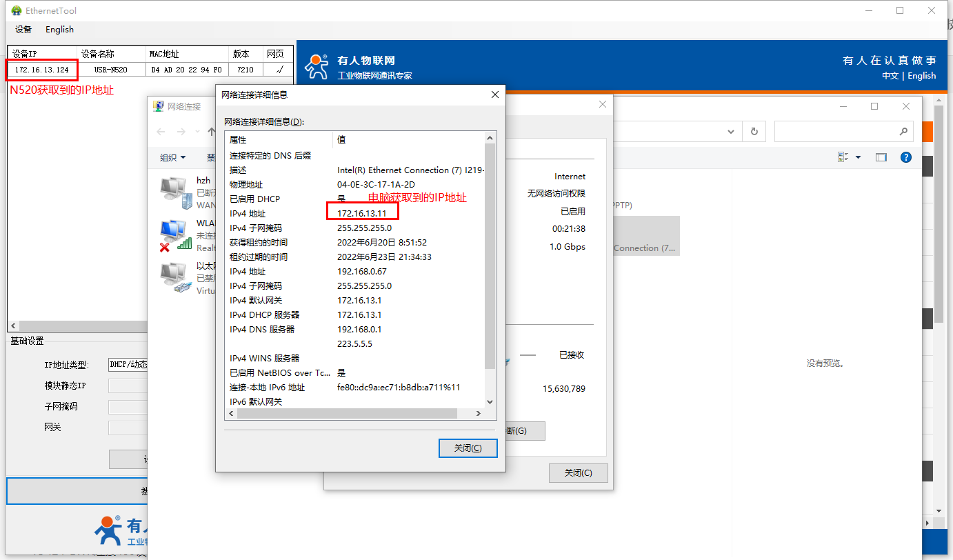
Task: Click the web page checkmark for USR-N520
Action: coord(279,70)
